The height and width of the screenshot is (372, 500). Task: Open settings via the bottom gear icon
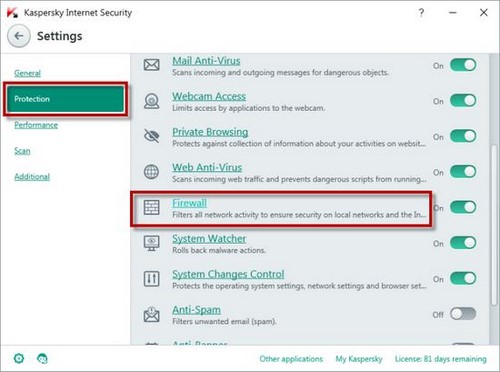19,359
